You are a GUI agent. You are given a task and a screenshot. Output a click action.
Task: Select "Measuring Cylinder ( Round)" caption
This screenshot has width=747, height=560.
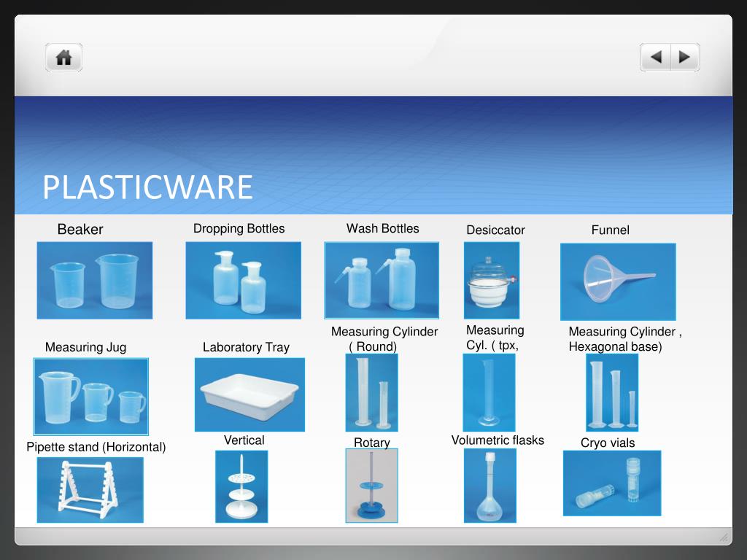click(384, 339)
